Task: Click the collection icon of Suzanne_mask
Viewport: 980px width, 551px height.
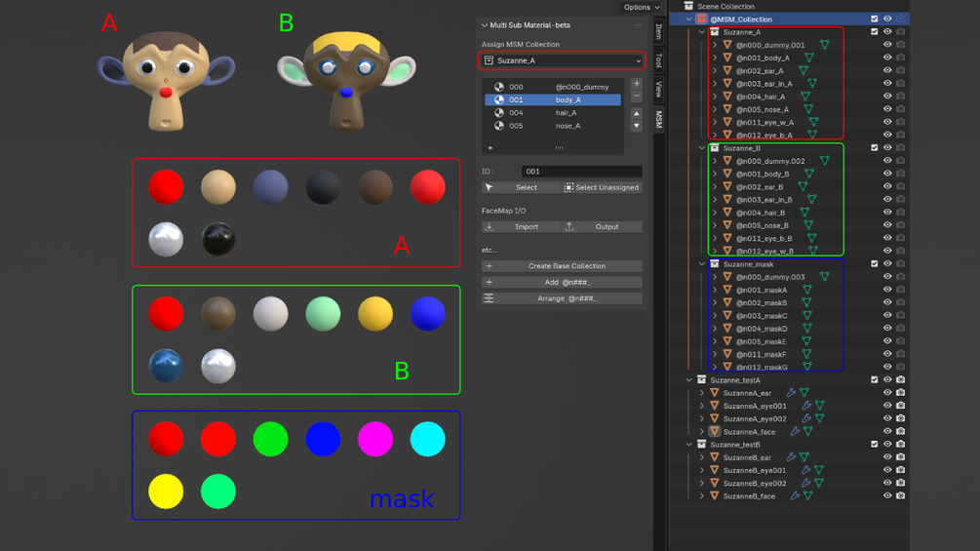Action: [x=715, y=264]
